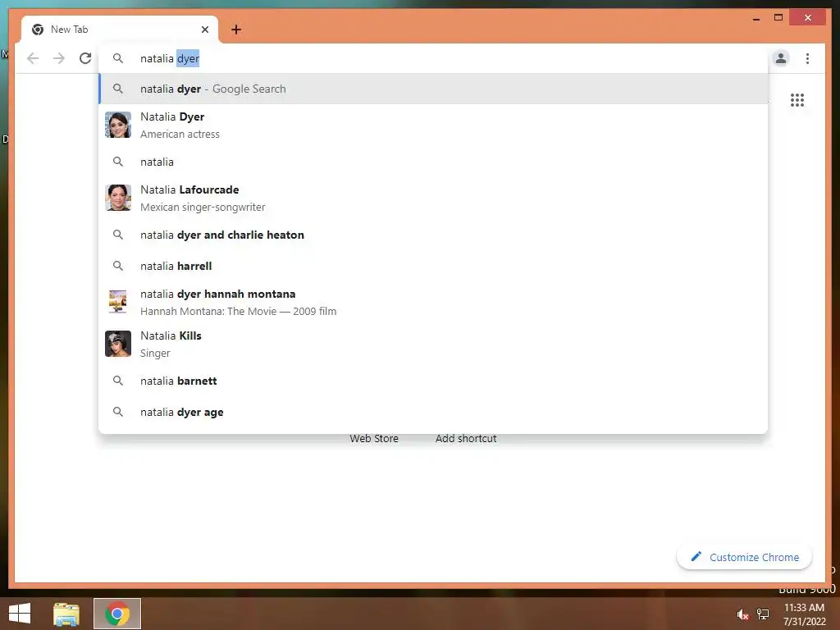Click Natalia Dyer's portrait thumbnail
The image size is (840, 630).
(x=118, y=125)
